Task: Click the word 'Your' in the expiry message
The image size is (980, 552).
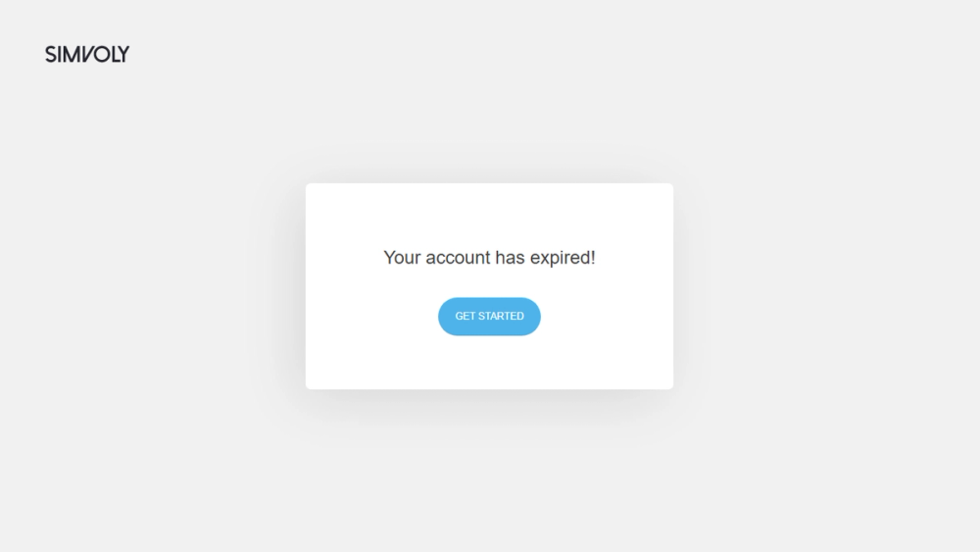Action: coord(402,258)
